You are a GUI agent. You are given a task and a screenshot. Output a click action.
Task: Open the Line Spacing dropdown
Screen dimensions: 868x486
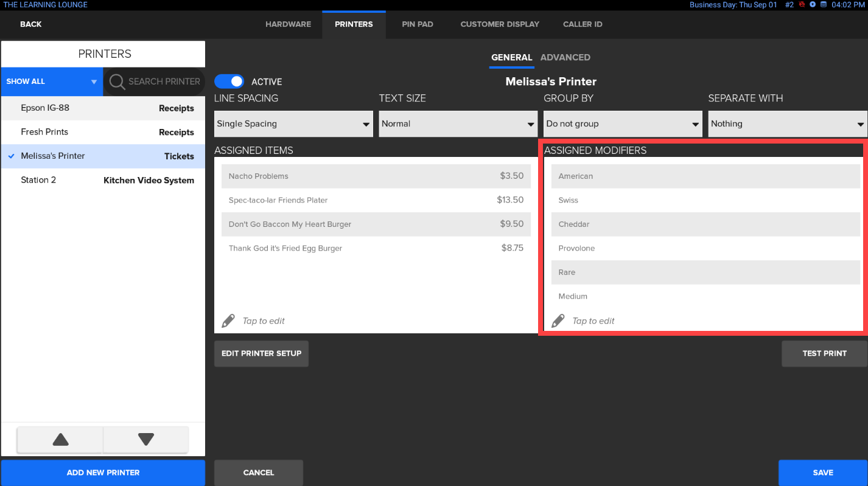click(x=293, y=124)
